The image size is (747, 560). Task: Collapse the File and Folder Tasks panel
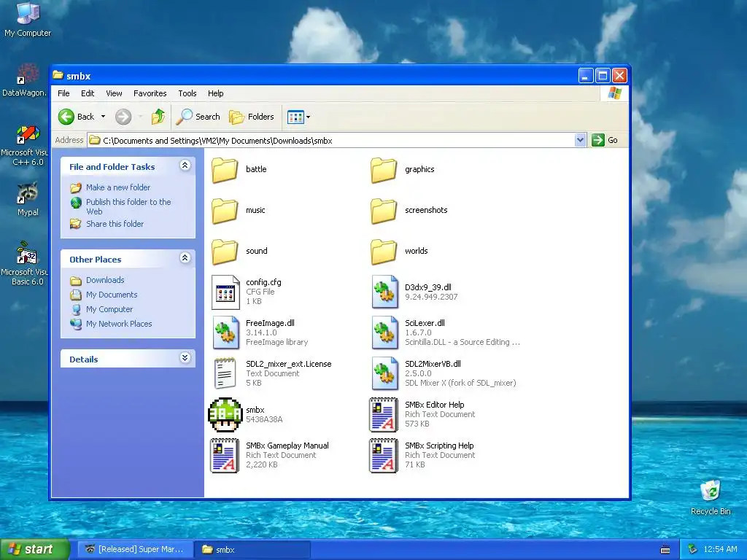pos(185,166)
